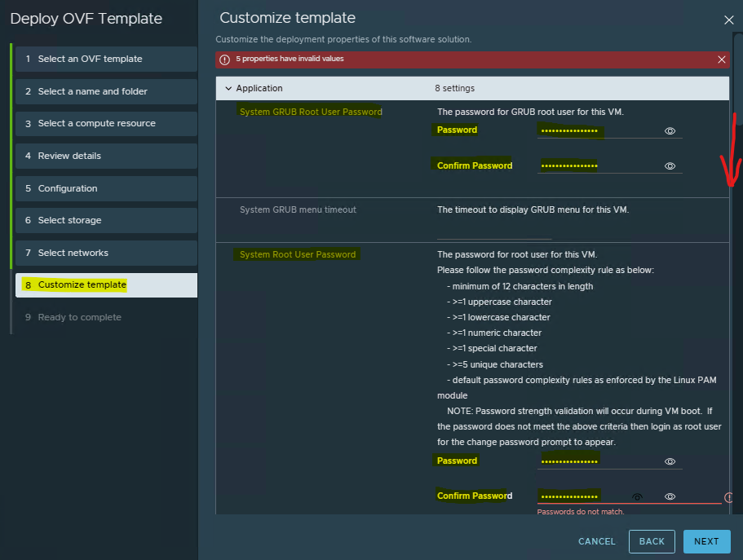
Task: Click the 'Customize template' heading
Action: (x=287, y=18)
